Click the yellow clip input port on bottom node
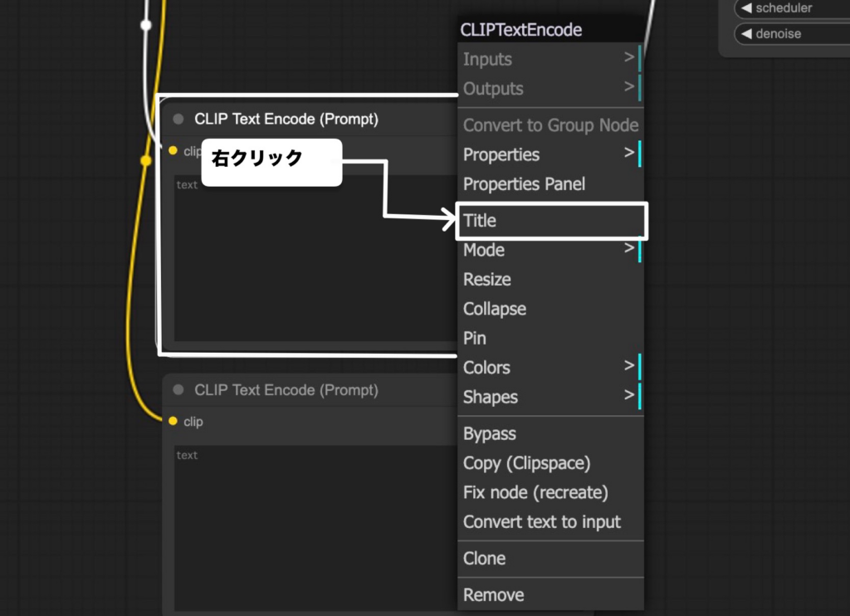 173,421
